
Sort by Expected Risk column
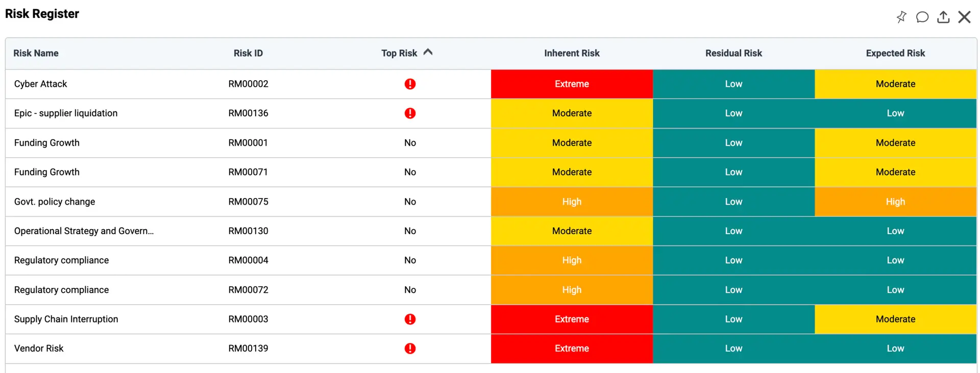[x=895, y=53]
